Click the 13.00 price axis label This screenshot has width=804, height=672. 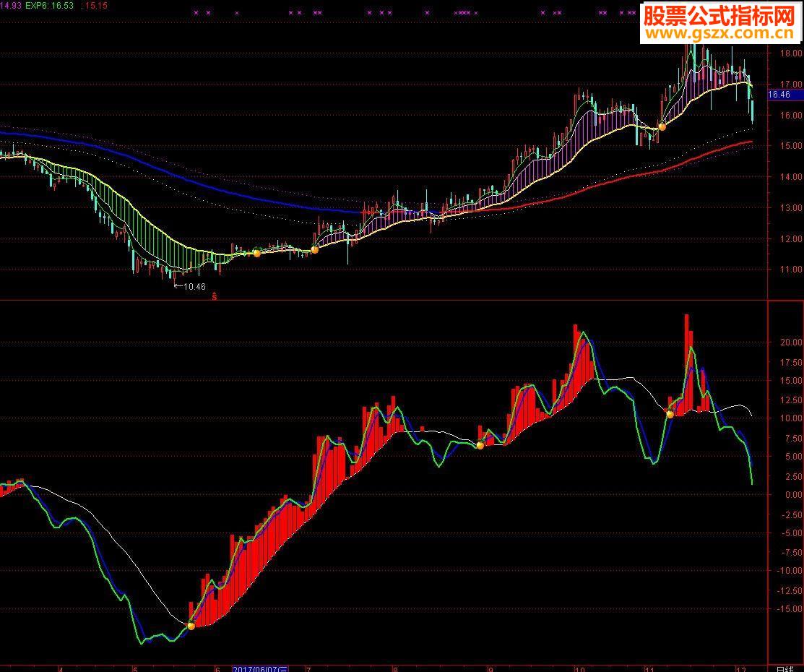coord(790,208)
